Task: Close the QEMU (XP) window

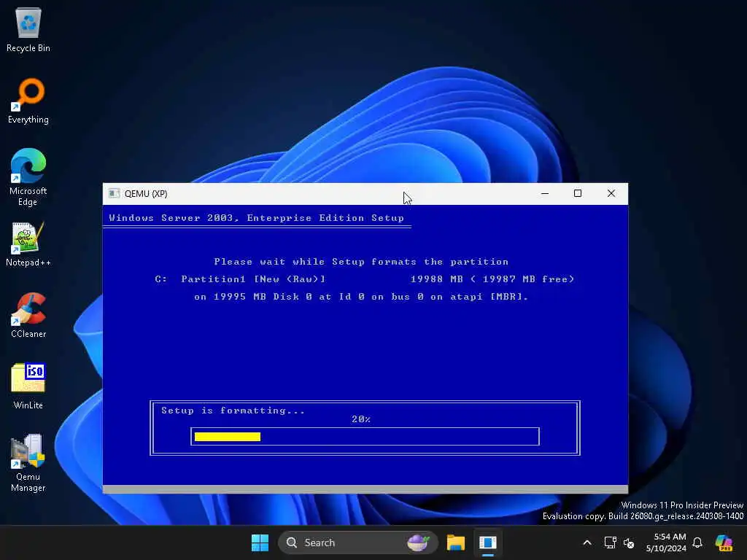Action: (611, 193)
